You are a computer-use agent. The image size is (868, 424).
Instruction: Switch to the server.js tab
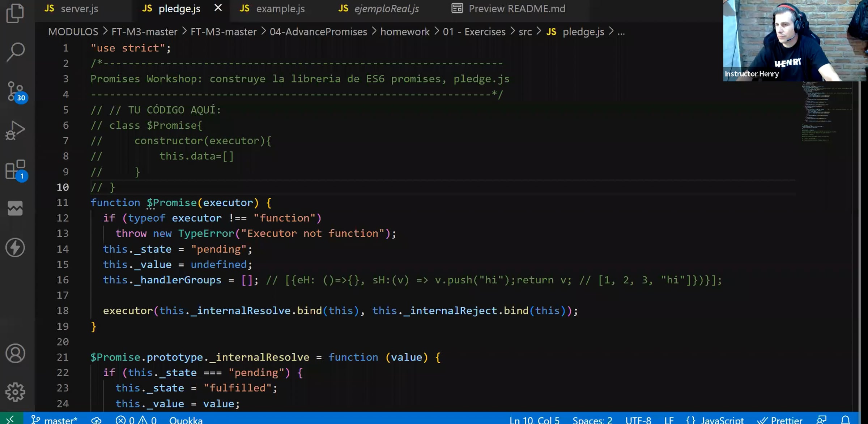pos(79,9)
